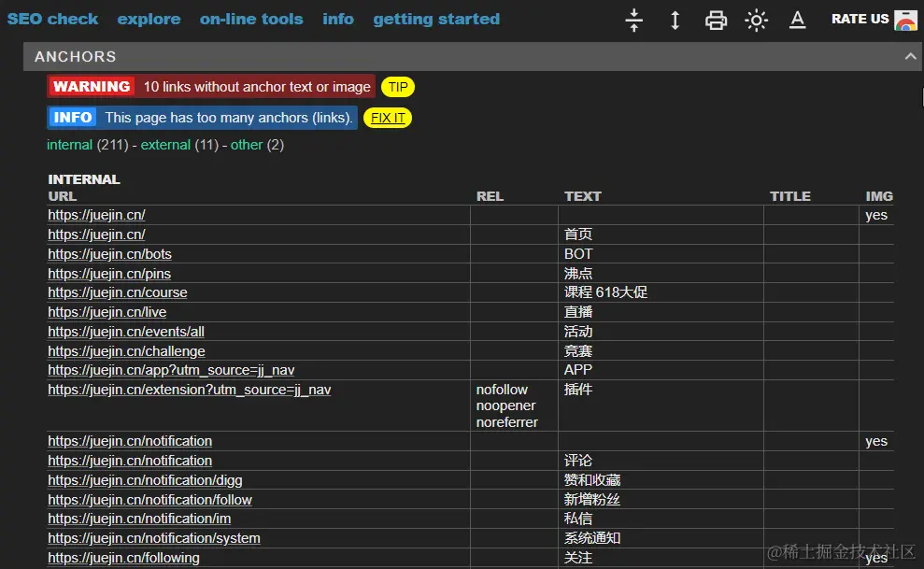Open the https://juejin.cn/notification/follow link
Image resolution: width=924 pixels, height=569 pixels.
click(150, 500)
